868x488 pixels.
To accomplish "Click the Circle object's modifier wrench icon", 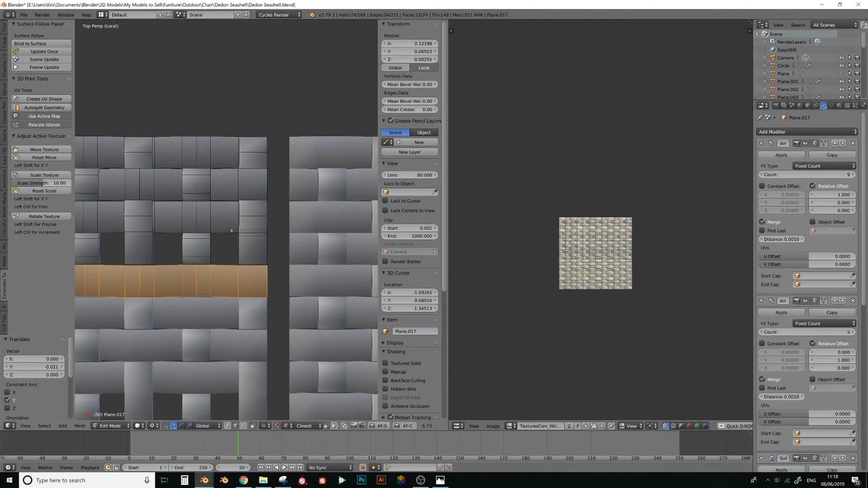I will click(809, 66).
